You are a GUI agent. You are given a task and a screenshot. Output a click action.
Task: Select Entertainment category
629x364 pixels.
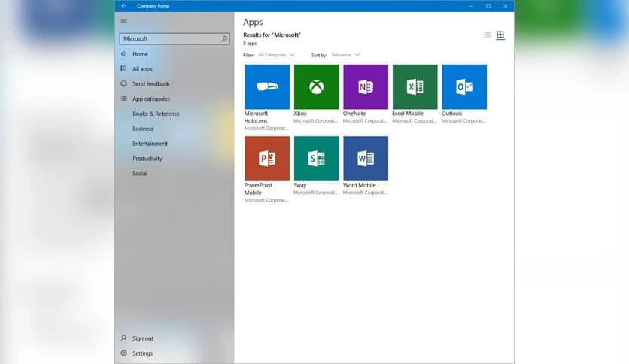coord(150,144)
